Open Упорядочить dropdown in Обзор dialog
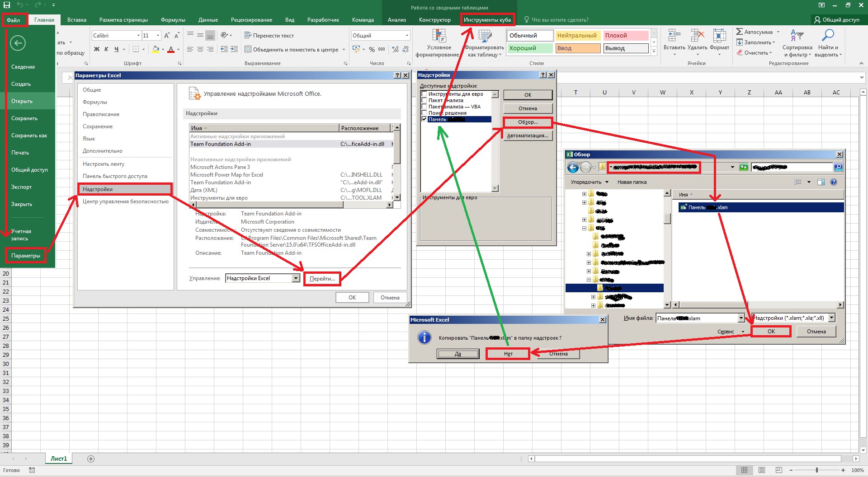868x477 pixels. tap(589, 182)
